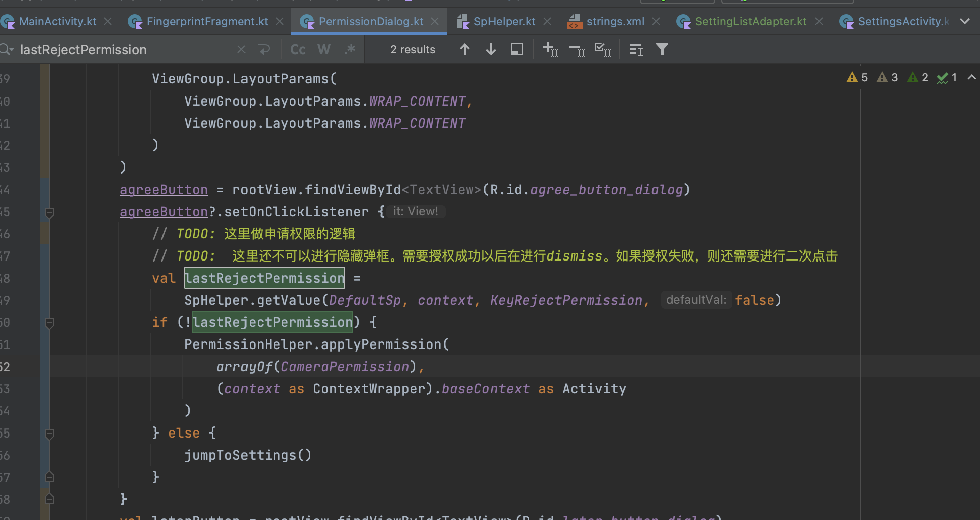Collapse the if block fold marker
This screenshot has height=520, width=980.
49,323
